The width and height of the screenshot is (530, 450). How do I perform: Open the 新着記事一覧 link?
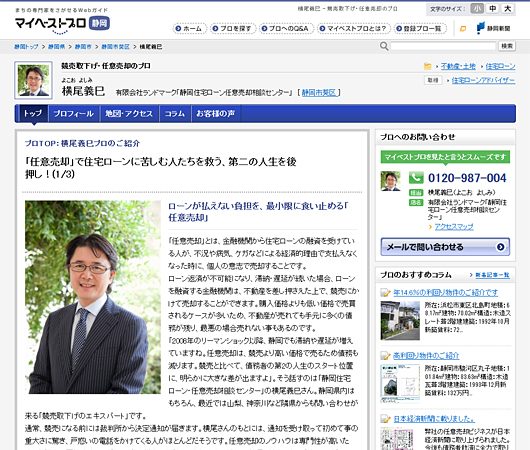(492, 275)
